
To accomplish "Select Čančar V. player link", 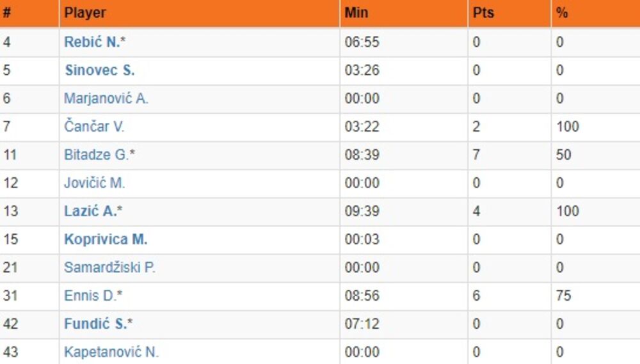I will 94,127.
